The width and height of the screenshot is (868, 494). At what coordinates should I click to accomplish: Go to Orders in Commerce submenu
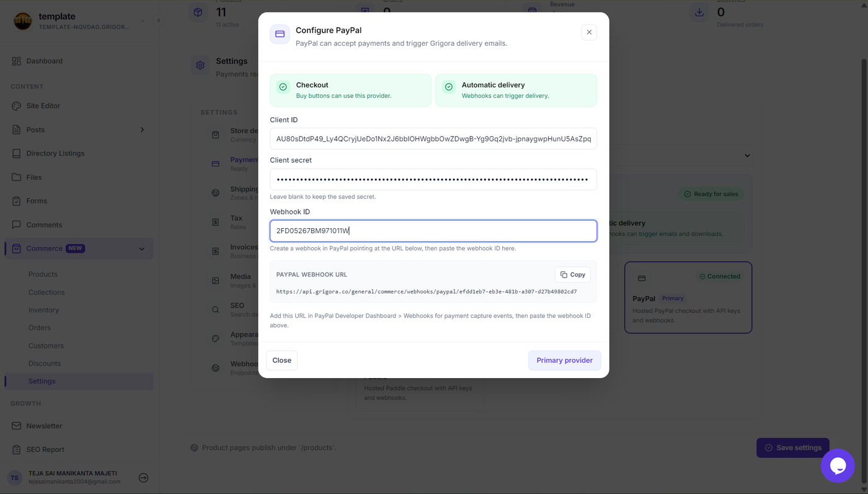[40, 327]
